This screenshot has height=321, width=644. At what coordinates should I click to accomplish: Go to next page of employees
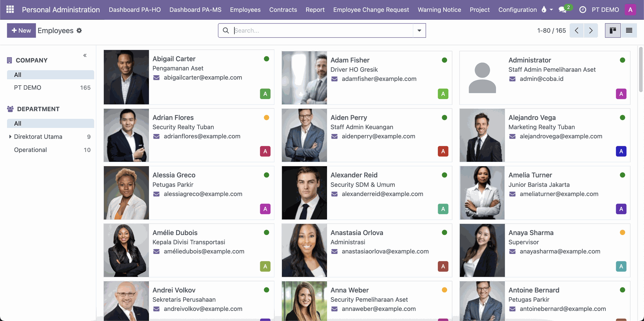[591, 31]
